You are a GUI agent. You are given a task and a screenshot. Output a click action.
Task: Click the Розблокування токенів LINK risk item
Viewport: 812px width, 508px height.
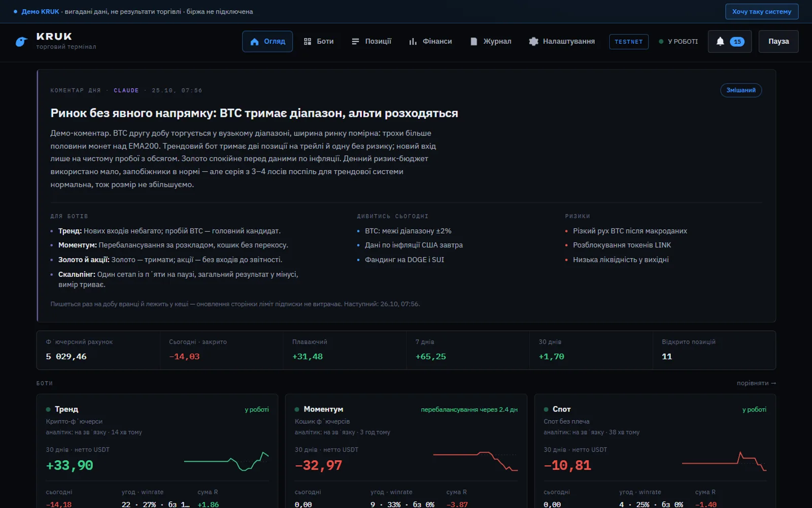(622, 245)
